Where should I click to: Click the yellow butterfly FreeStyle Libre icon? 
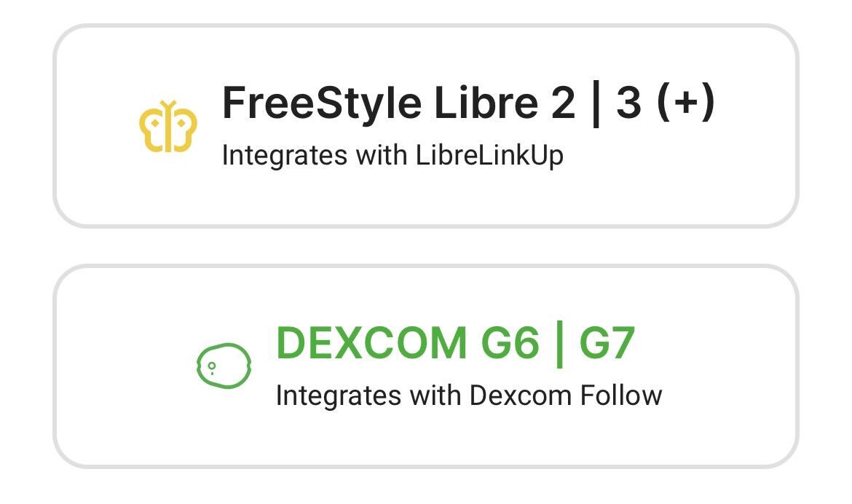pos(168,127)
